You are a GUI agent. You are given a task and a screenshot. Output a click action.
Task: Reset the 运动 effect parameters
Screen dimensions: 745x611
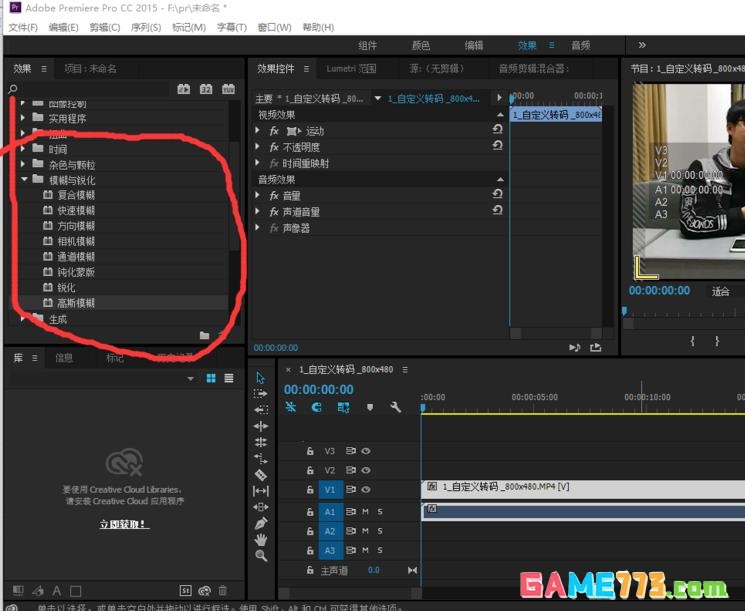coord(497,129)
